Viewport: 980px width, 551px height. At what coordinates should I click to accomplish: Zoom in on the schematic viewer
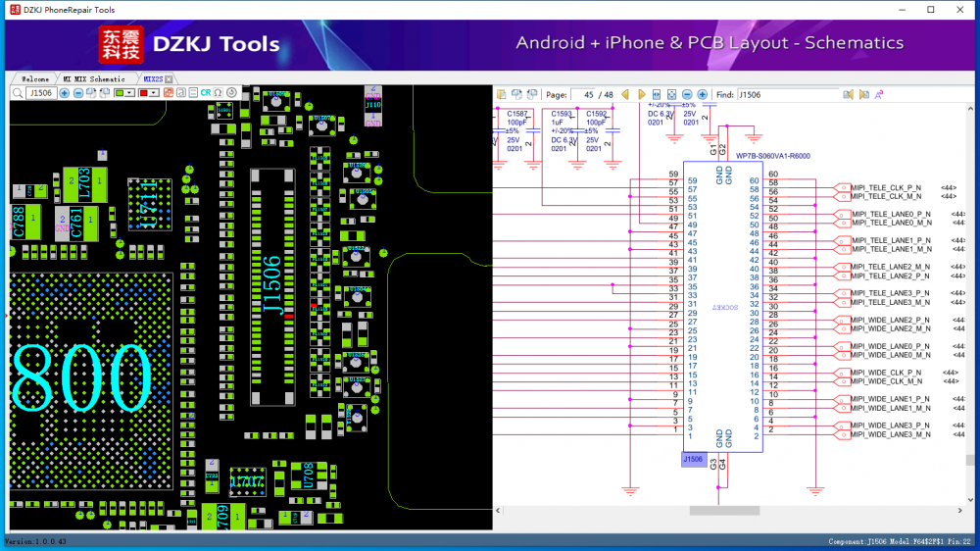(702, 94)
